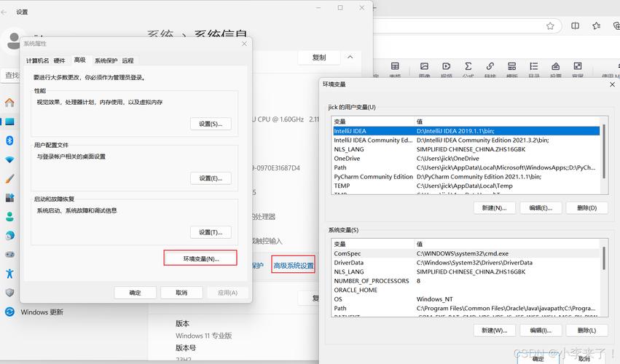This screenshot has width=620, height=364.
Task: Open Time & language globe clock icon
Action: coord(9,236)
